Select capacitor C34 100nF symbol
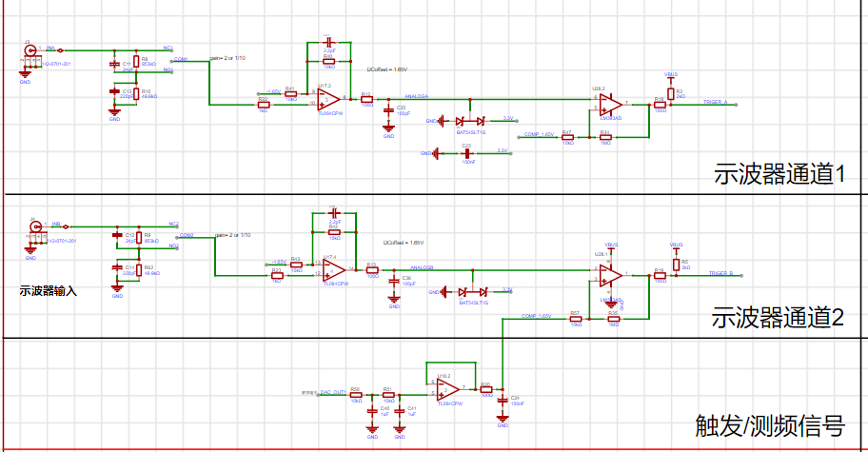 click(x=503, y=401)
